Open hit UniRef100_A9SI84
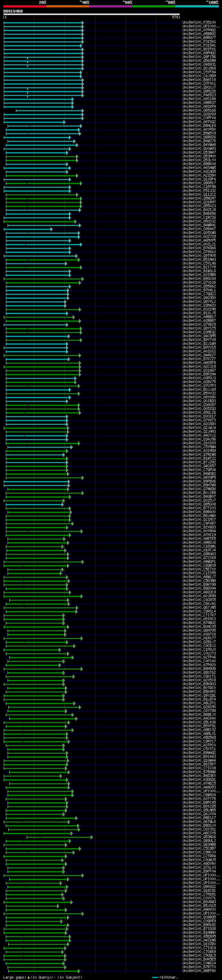The height and width of the screenshot is (980, 222). click(x=199, y=99)
